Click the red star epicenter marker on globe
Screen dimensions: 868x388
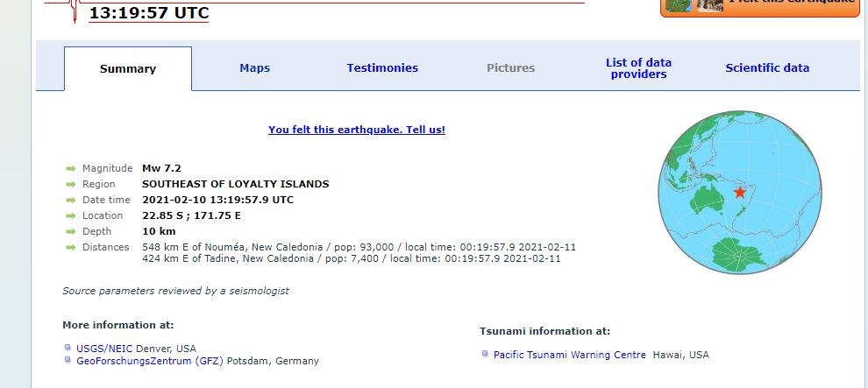tap(740, 192)
